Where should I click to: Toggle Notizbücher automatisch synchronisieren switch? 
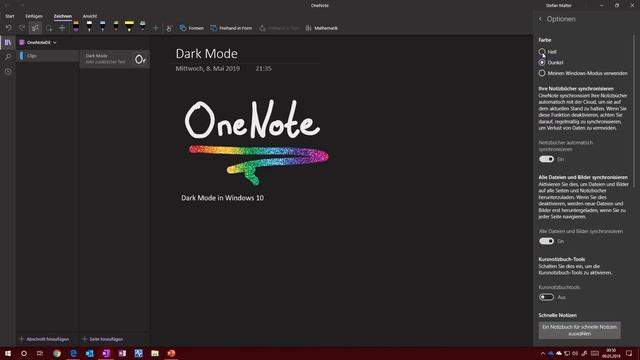tap(546, 159)
